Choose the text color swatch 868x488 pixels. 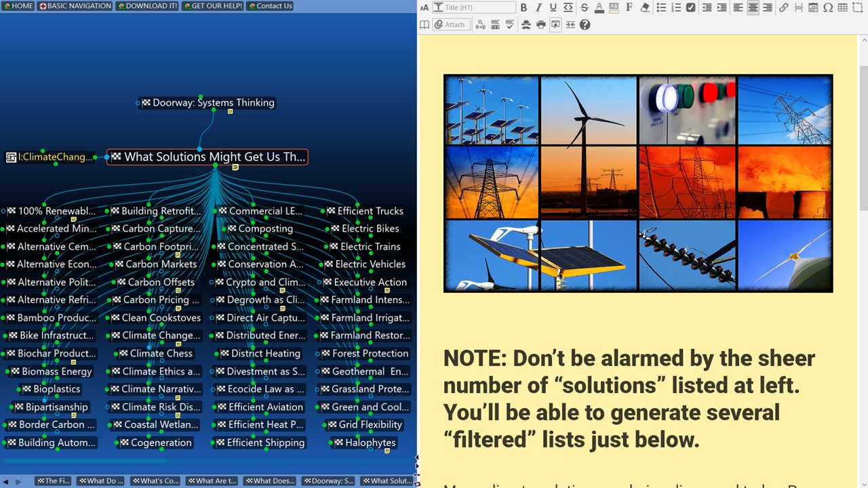click(x=599, y=8)
